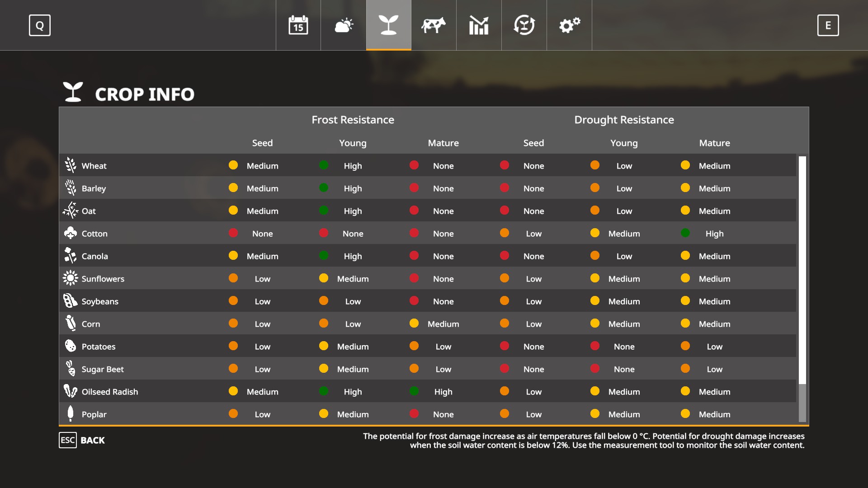Click Cotton's green mature drought dot
Viewport: 868px width, 488px height.
pyautogui.click(x=685, y=233)
